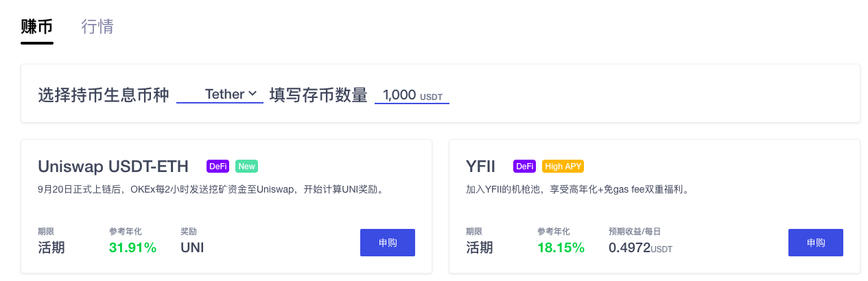Click the green New badge
This screenshot has width=868, height=281.
(x=246, y=167)
